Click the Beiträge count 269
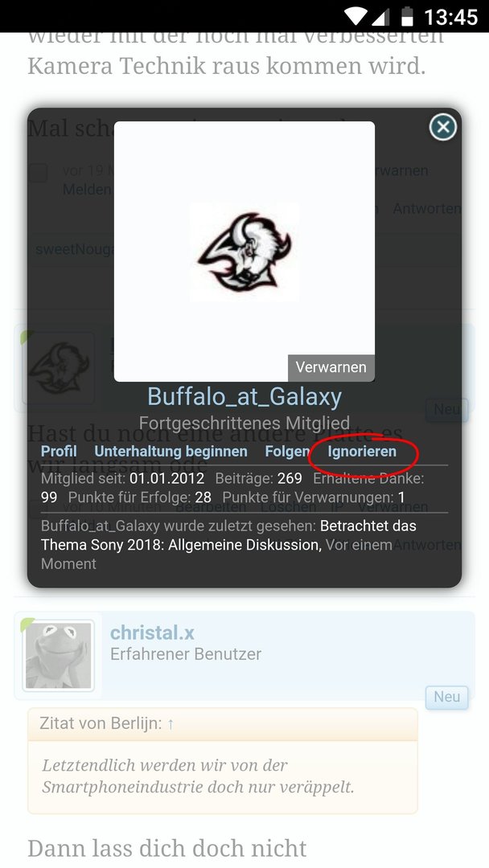 point(290,478)
